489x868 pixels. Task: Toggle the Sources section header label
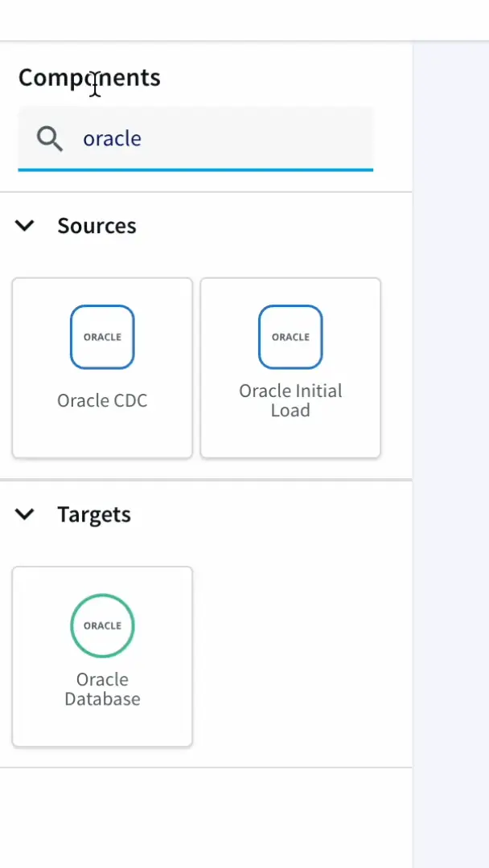click(x=97, y=226)
